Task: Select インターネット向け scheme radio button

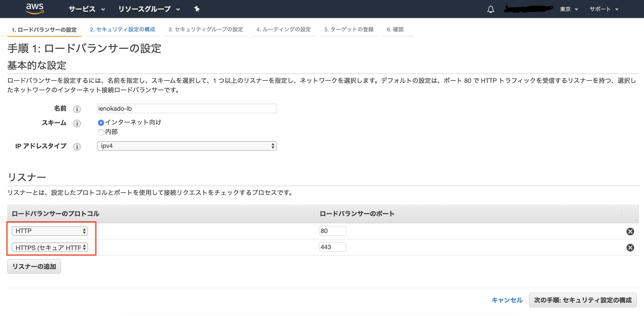Action: [101, 123]
